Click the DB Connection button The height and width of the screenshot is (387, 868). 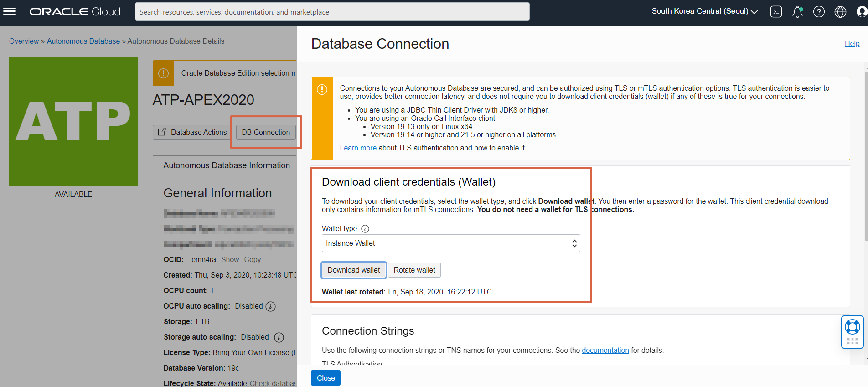pyautogui.click(x=266, y=132)
